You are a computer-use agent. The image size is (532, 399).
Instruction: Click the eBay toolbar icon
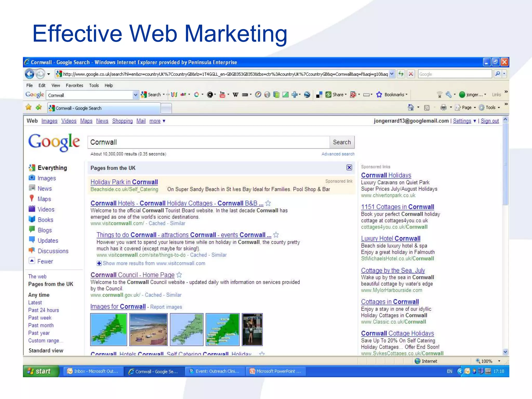point(183,95)
